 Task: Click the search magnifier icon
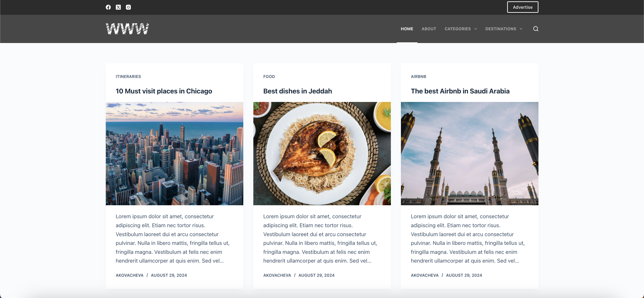pyautogui.click(x=536, y=29)
